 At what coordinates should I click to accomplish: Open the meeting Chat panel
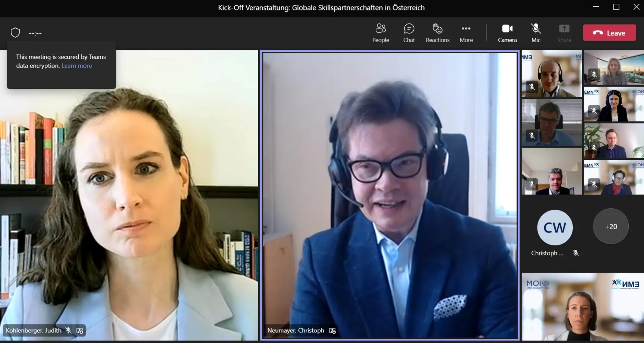coord(409,33)
